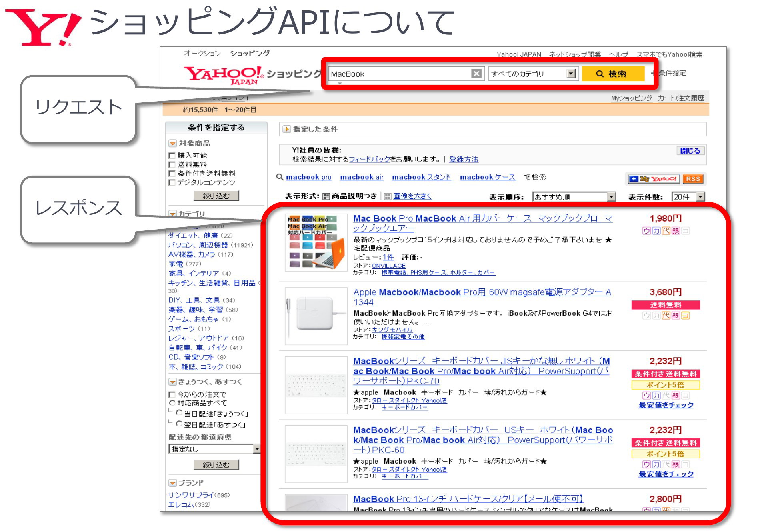Image resolution: width=768 pixels, height=532 pixels.
Task: Click the yellow 検索 search button
Action: 613,74
